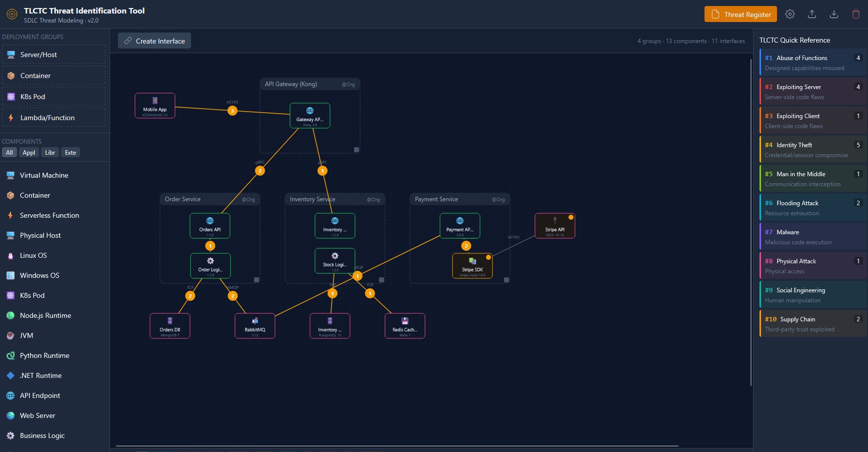868x452 pixels.
Task: Toggle the Exte component filter
Action: point(70,153)
